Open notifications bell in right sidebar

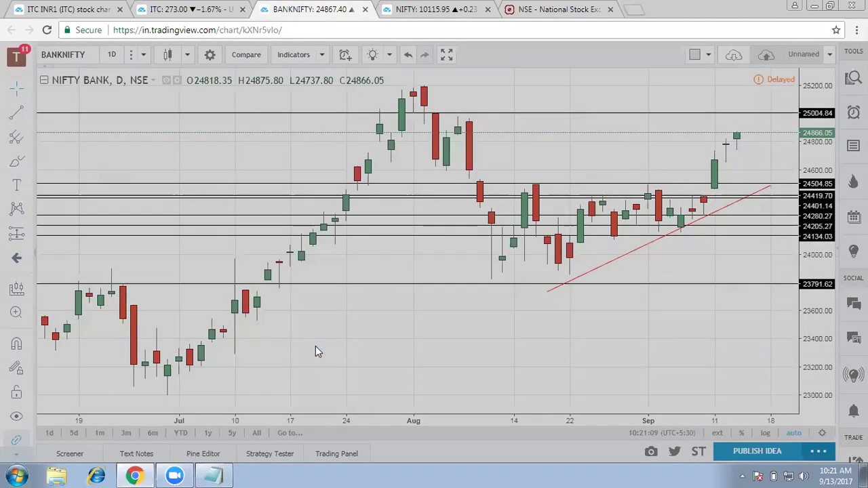coord(854,410)
